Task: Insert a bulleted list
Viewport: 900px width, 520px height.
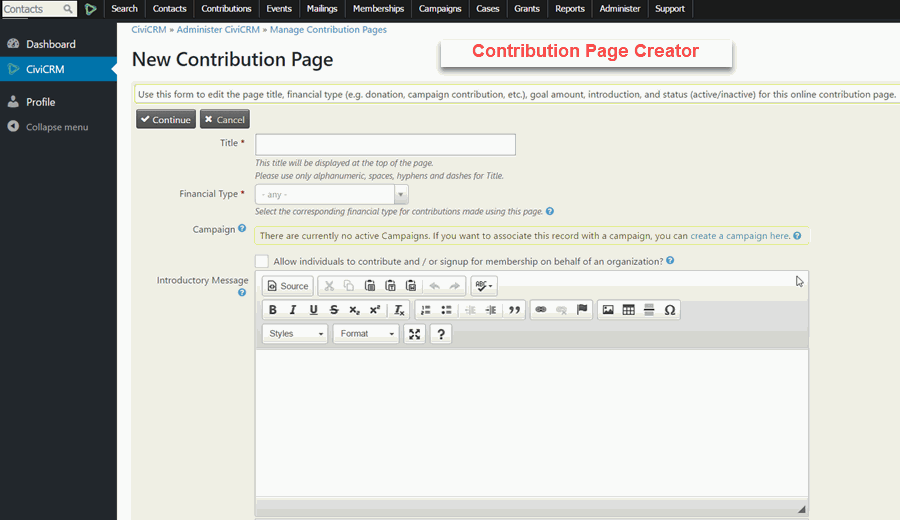Action: (446, 310)
